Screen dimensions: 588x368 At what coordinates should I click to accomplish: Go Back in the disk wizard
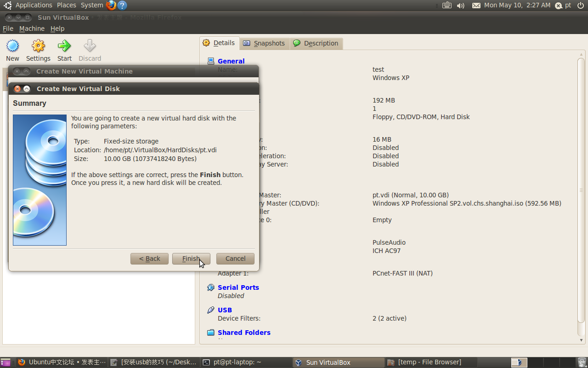tap(149, 259)
